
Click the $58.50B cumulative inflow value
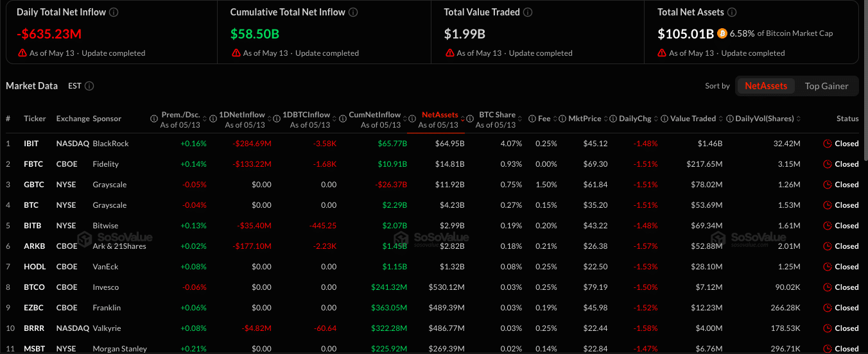click(x=255, y=34)
